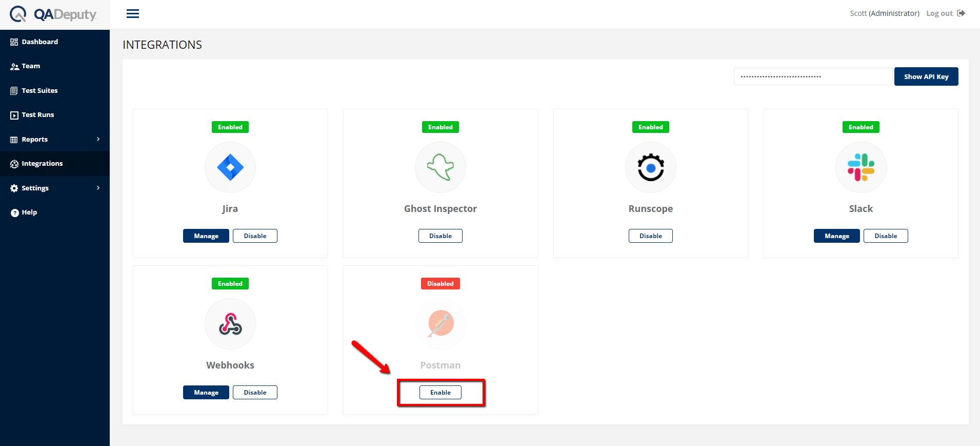Click the Webhooks Enabled badge
Viewport: 980px width, 446px height.
pyautogui.click(x=230, y=284)
